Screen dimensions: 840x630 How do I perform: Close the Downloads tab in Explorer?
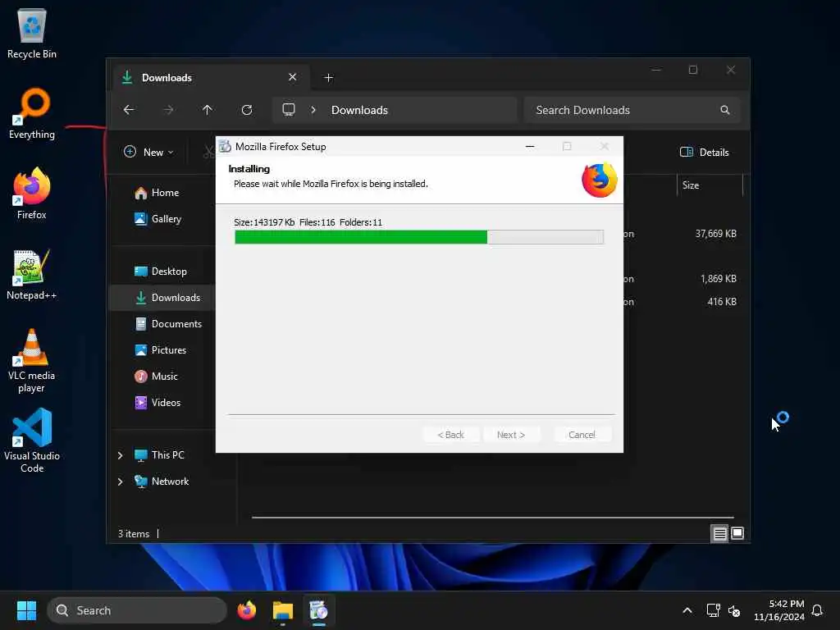[x=293, y=77]
